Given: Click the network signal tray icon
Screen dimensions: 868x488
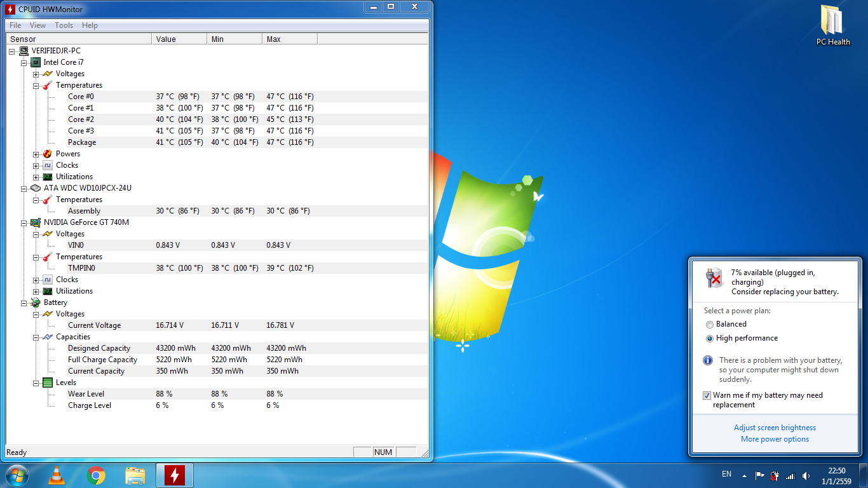Looking at the screenshot, I should pyautogui.click(x=790, y=475).
